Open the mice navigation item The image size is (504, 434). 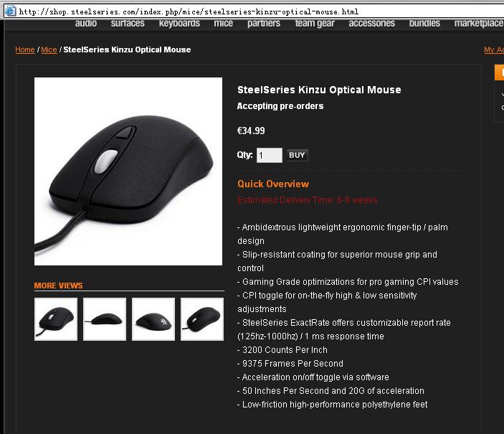(x=224, y=24)
